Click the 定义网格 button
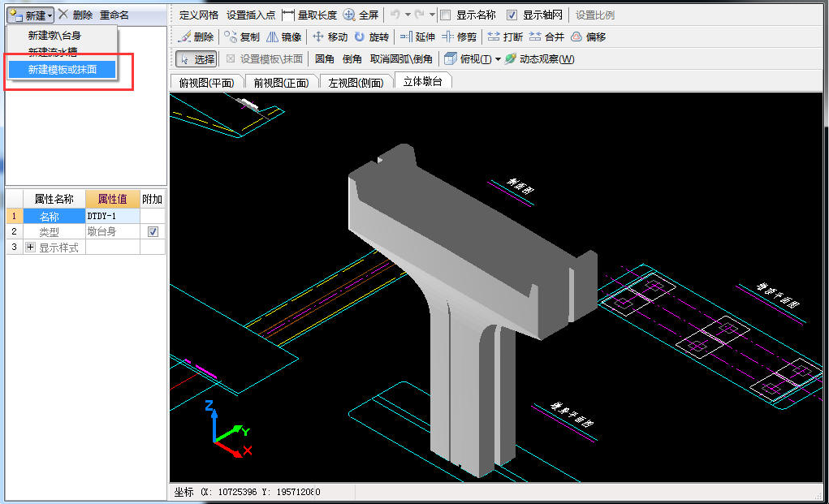 pos(198,15)
